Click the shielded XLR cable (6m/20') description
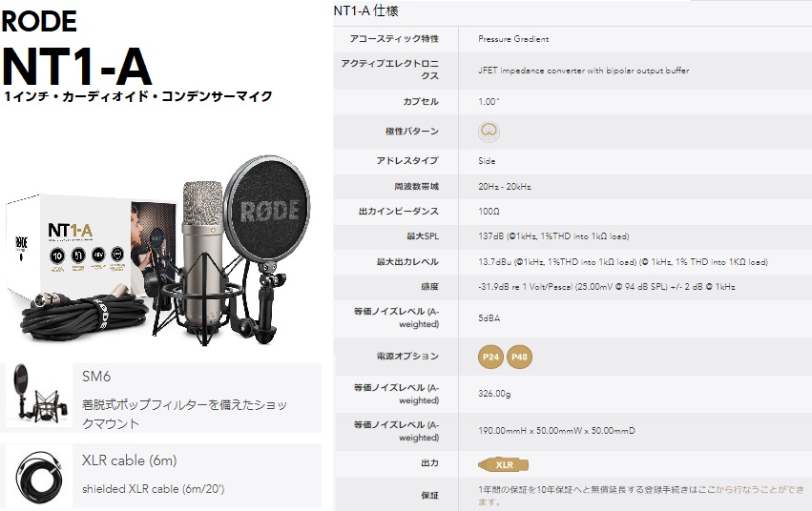 pos(154,489)
